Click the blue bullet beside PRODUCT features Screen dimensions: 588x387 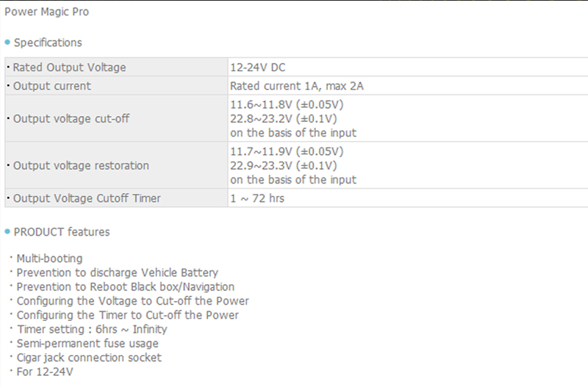7,231
